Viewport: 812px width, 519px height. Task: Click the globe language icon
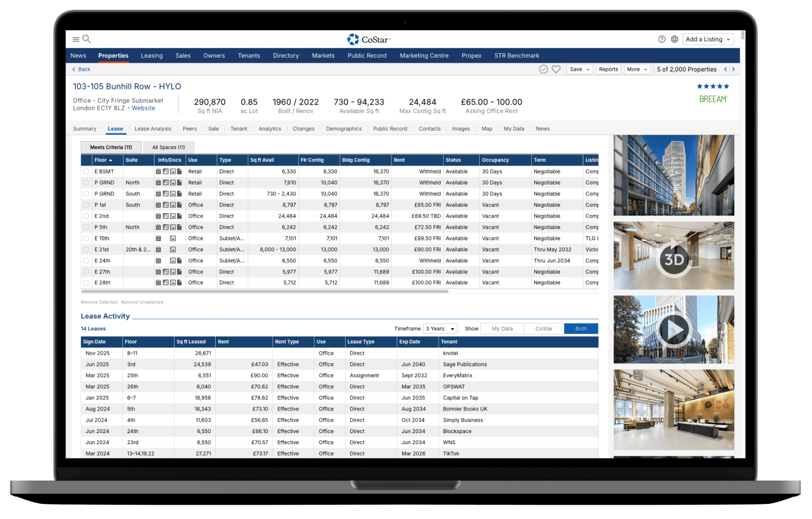click(675, 39)
